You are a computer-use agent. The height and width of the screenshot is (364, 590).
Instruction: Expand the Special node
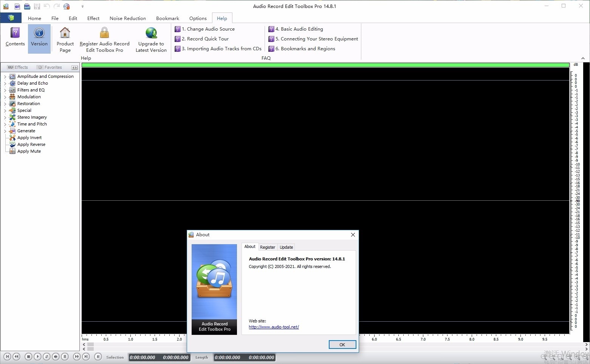pos(5,110)
